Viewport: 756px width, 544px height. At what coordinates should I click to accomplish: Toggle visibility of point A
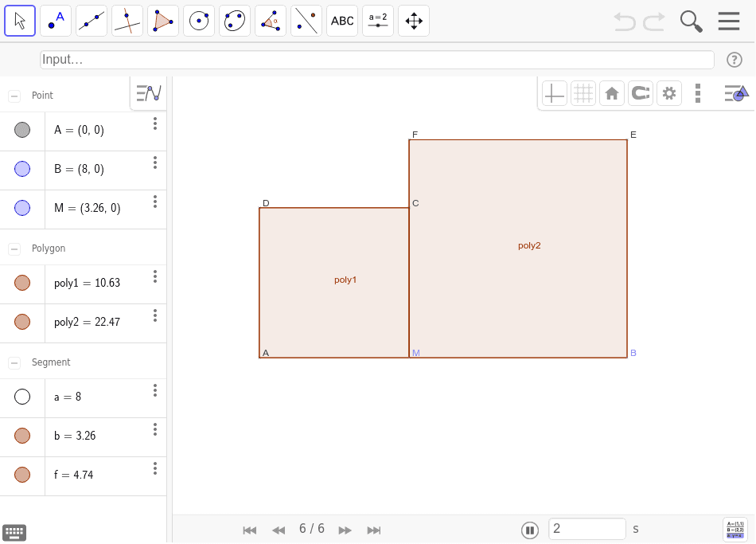[x=22, y=130]
